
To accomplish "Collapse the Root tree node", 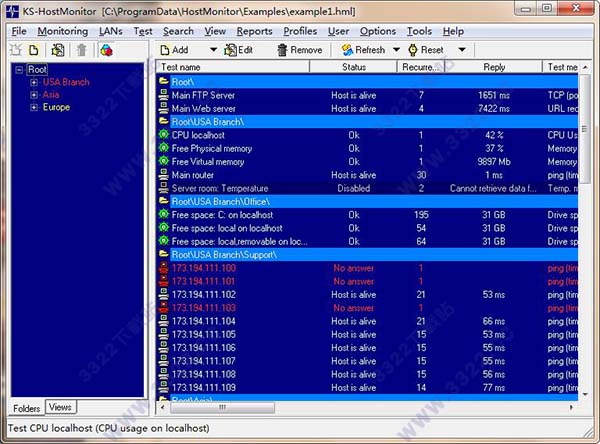I will [x=19, y=70].
